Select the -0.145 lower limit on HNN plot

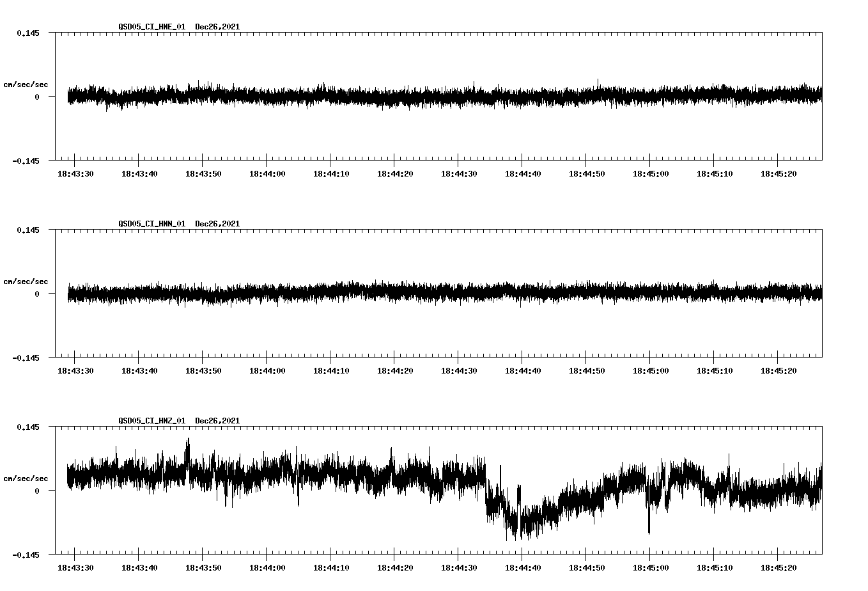tap(26, 358)
